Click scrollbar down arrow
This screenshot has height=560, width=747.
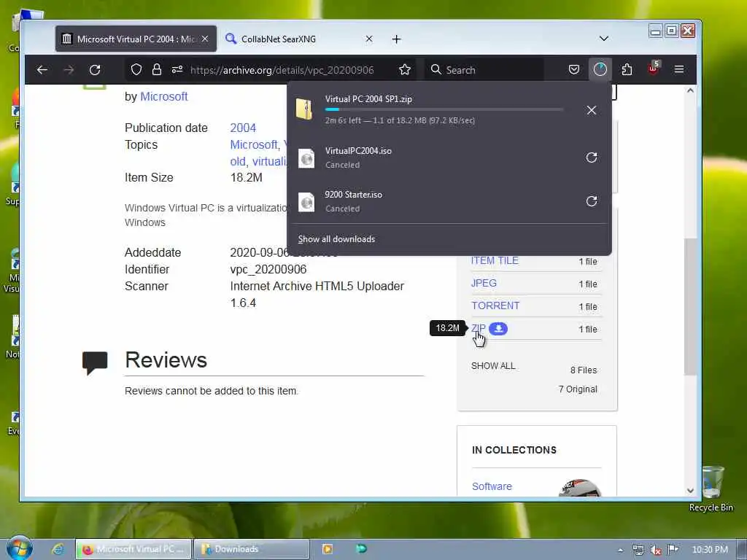pyautogui.click(x=690, y=491)
